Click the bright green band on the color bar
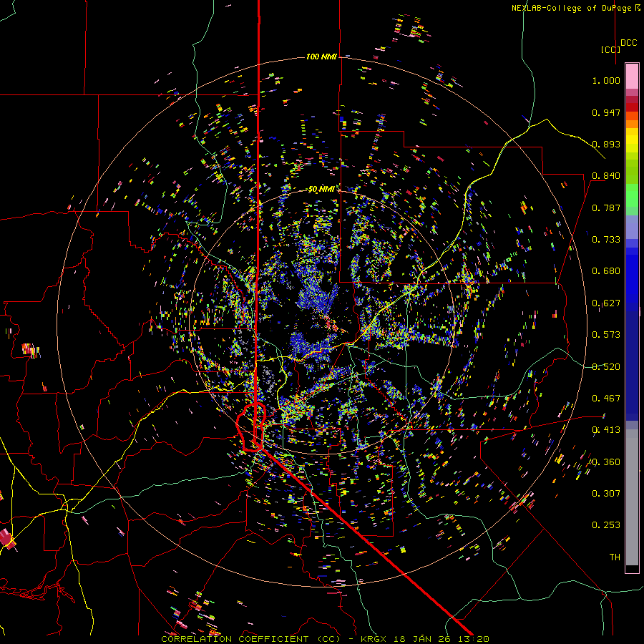The width and height of the screenshot is (644, 644). [632, 195]
